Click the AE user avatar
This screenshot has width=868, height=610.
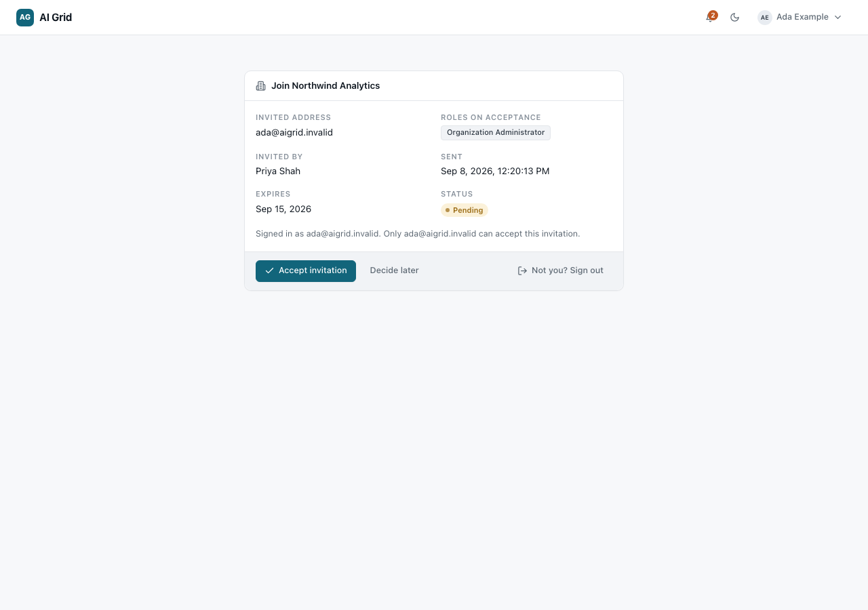click(765, 18)
